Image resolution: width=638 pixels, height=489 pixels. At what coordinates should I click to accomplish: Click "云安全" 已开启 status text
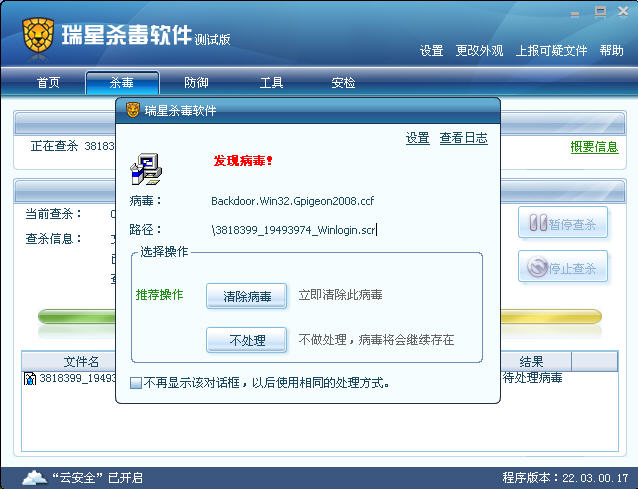tap(97, 477)
